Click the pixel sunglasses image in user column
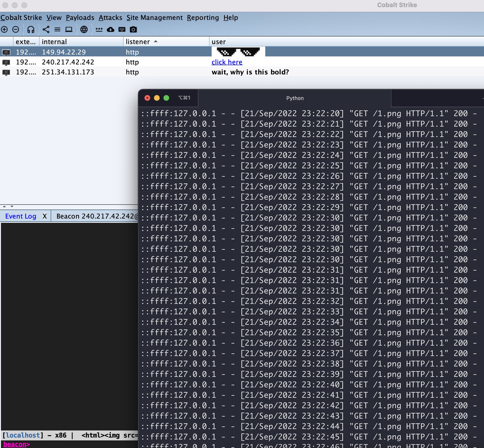Screen dimensions: 484x448 pos(238,52)
